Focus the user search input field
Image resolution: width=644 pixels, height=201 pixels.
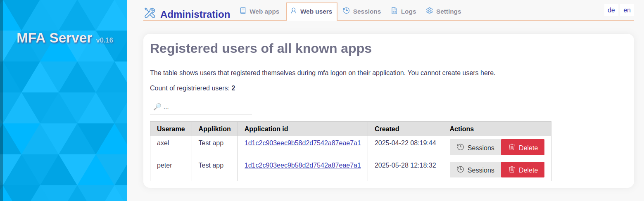tap(201, 107)
